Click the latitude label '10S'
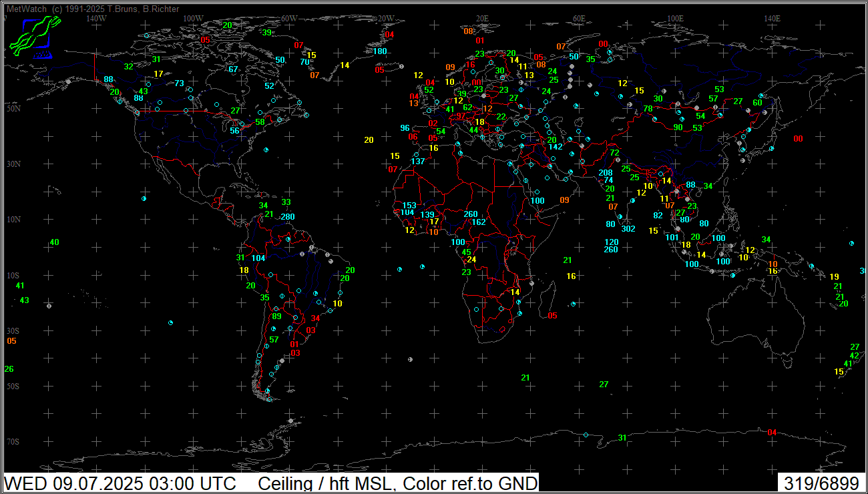 (x=13, y=276)
